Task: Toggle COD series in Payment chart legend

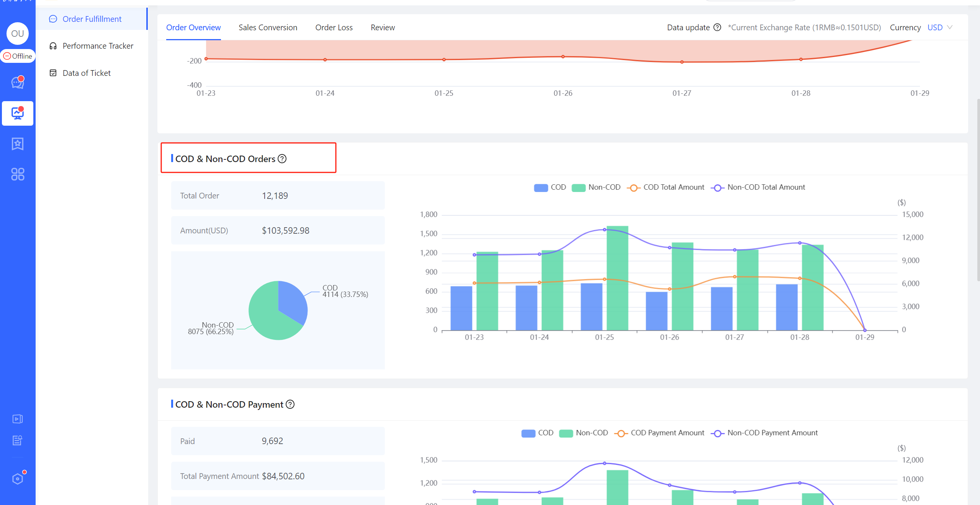Action: click(537, 433)
